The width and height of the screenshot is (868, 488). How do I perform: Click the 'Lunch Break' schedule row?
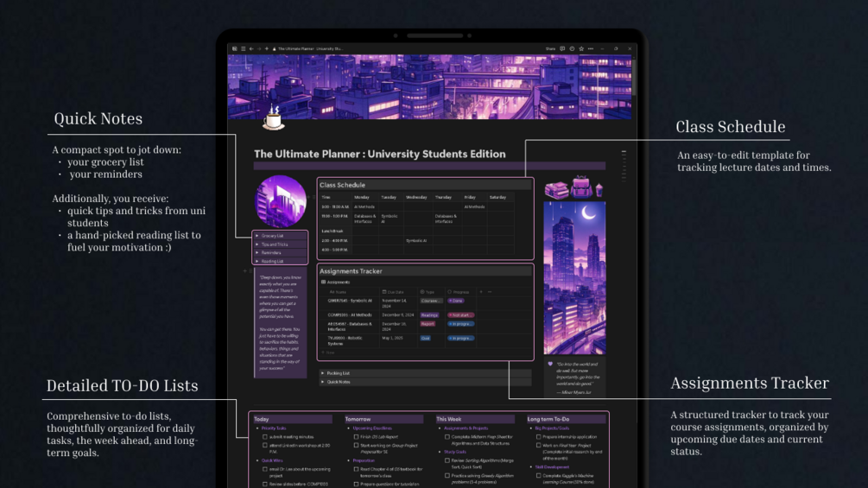[417, 231]
